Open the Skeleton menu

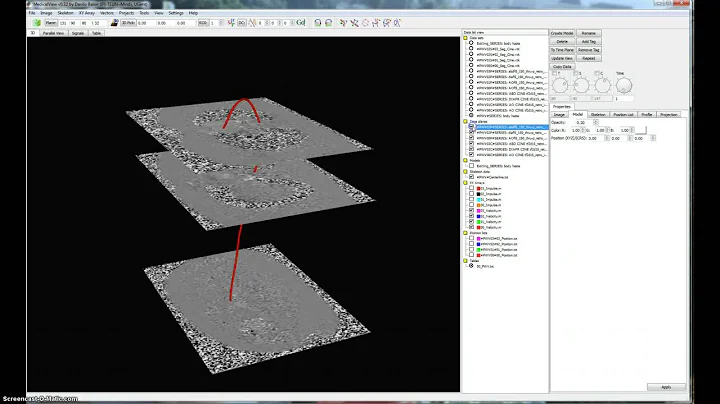tap(65, 13)
